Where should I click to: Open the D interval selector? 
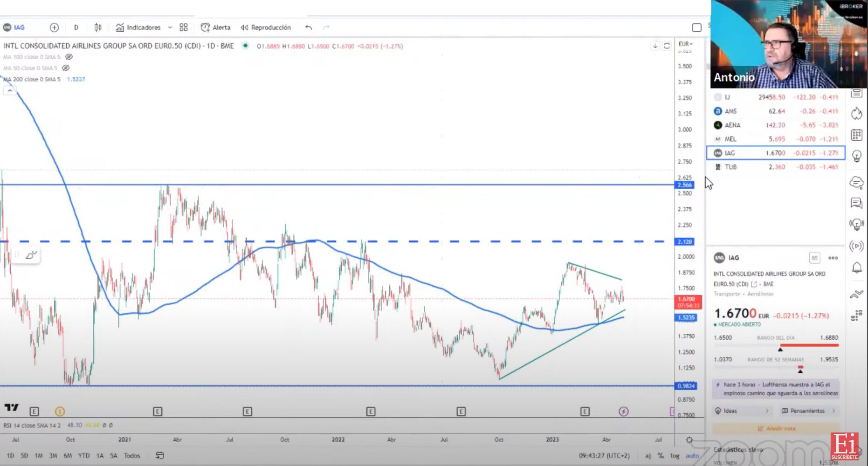(x=76, y=27)
